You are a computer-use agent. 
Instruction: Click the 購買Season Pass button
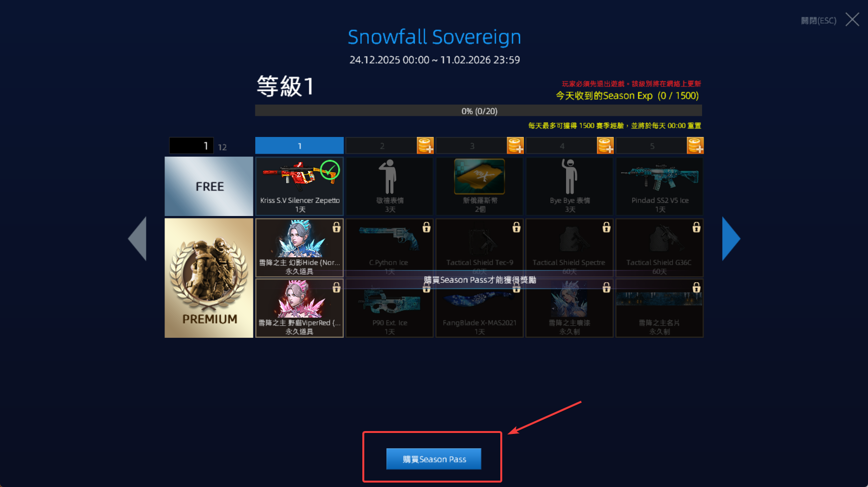434,459
